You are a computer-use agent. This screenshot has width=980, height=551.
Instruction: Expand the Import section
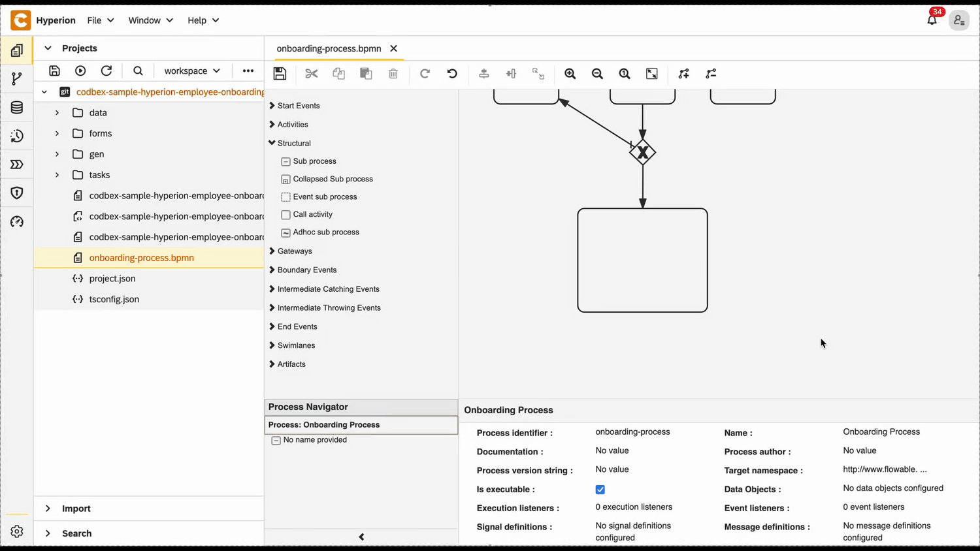click(x=76, y=508)
